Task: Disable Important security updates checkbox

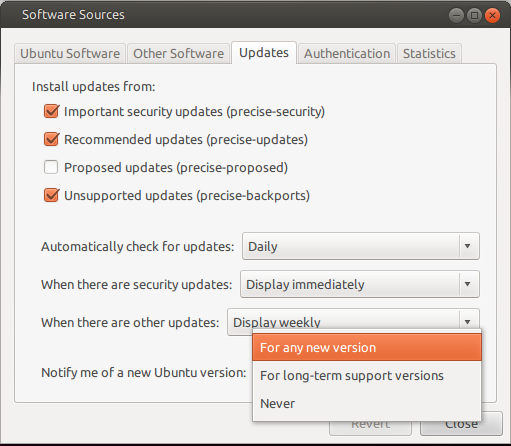Action: pyautogui.click(x=51, y=111)
